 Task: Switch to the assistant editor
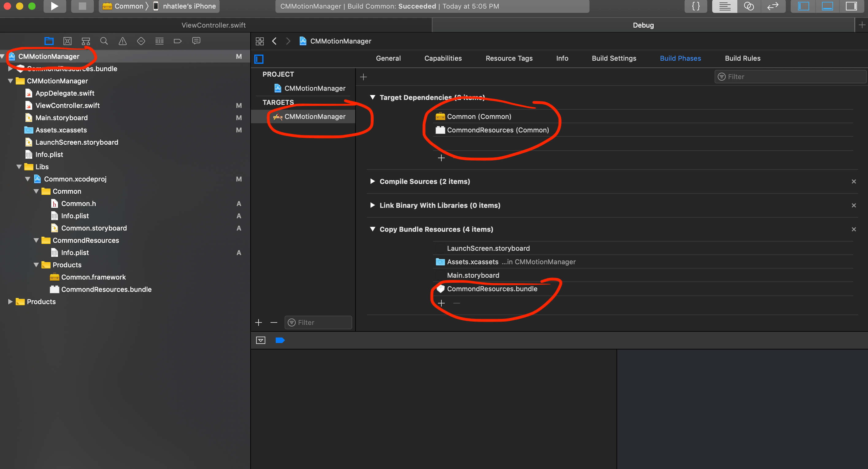click(x=749, y=6)
